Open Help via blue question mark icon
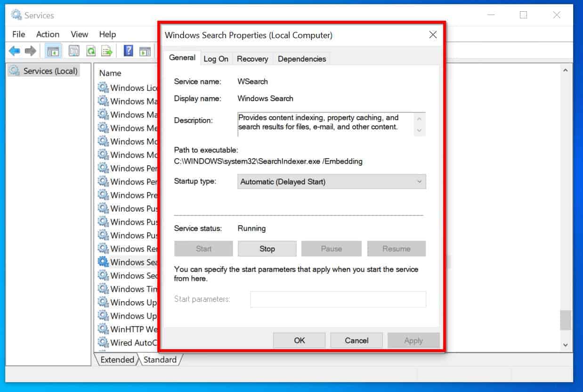The height and width of the screenshot is (392, 583). (128, 51)
